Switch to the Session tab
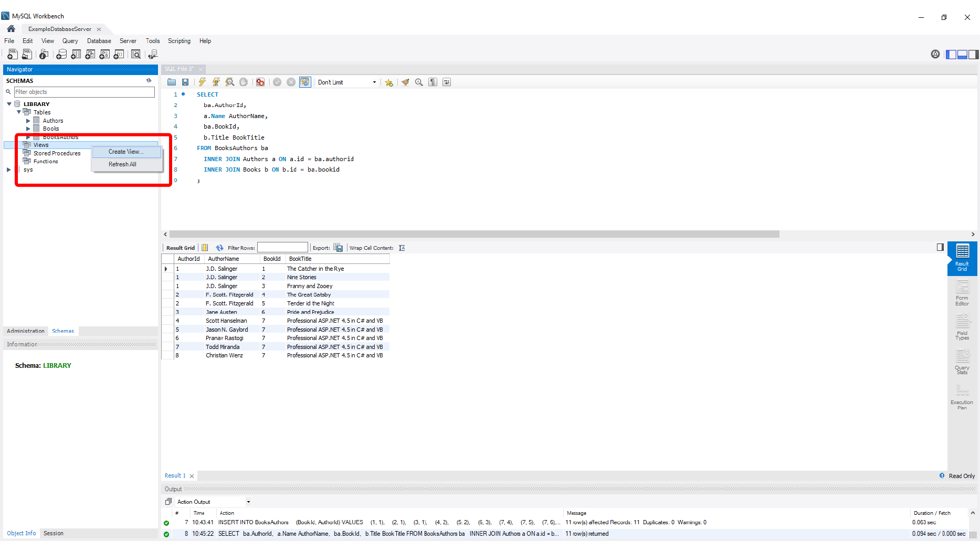980x551 pixels. point(54,533)
